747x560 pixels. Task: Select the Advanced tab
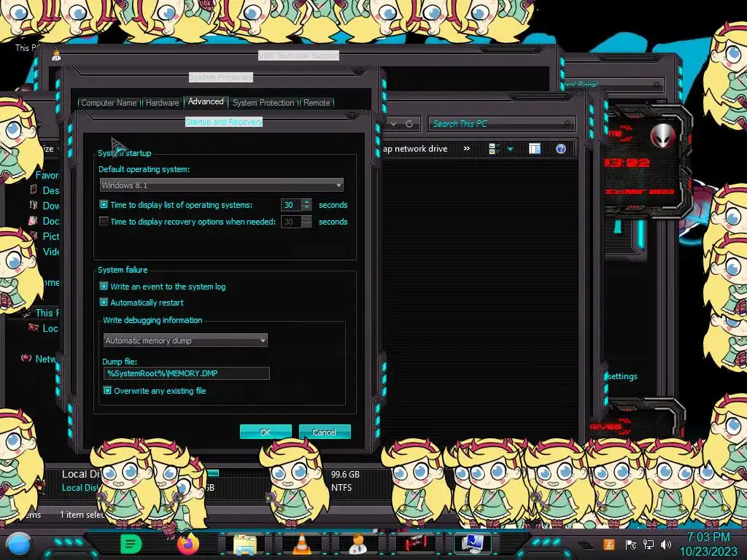point(205,101)
